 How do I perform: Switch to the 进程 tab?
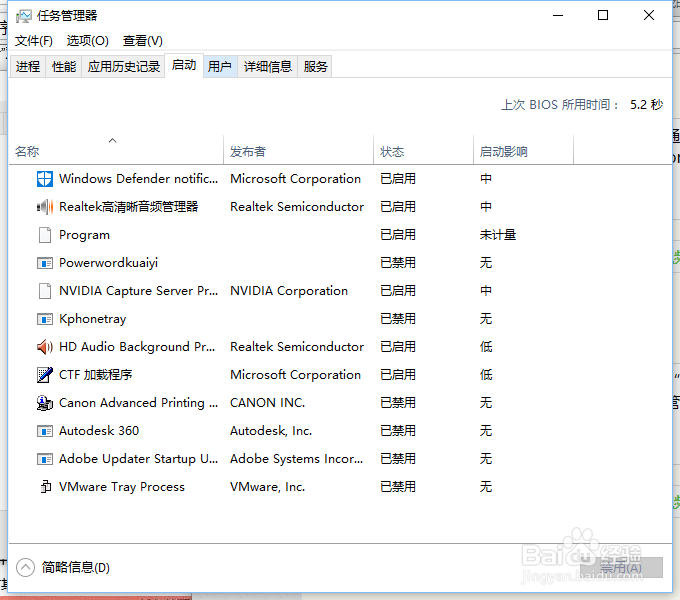click(x=28, y=66)
